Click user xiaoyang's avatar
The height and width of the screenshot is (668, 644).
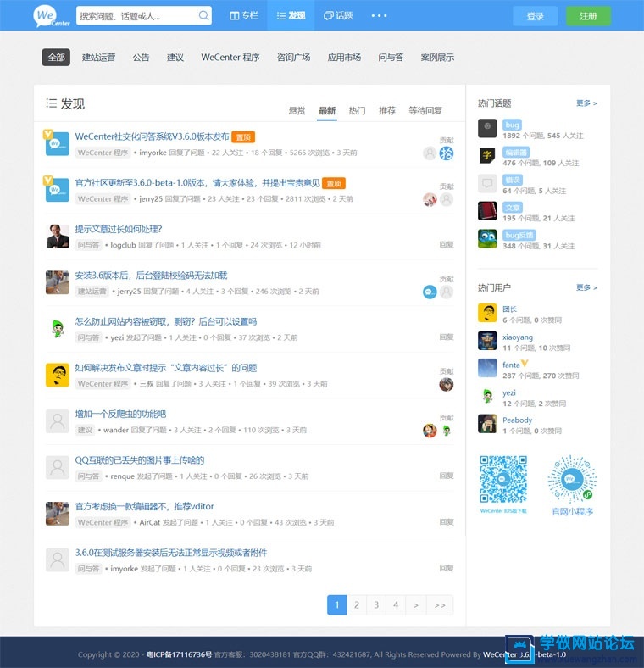pyautogui.click(x=487, y=341)
